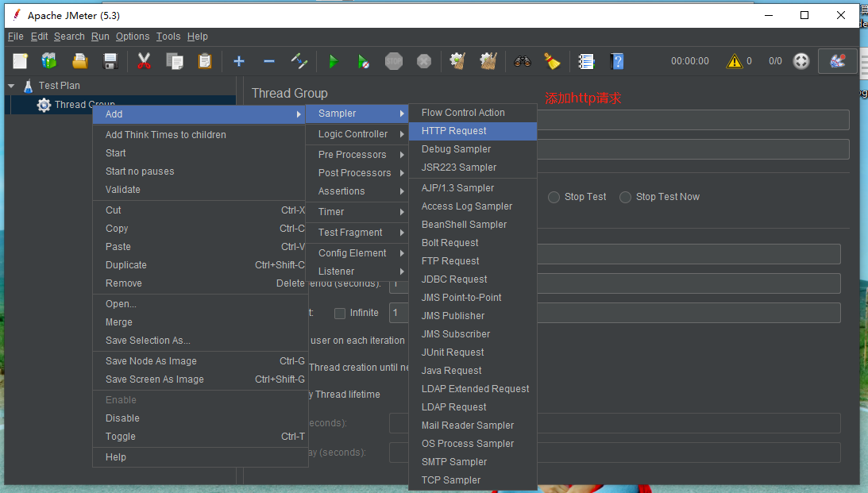Click the warning count indicator in toolbar
Image resolution: width=868 pixels, height=493 pixels.
pyautogui.click(x=738, y=61)
